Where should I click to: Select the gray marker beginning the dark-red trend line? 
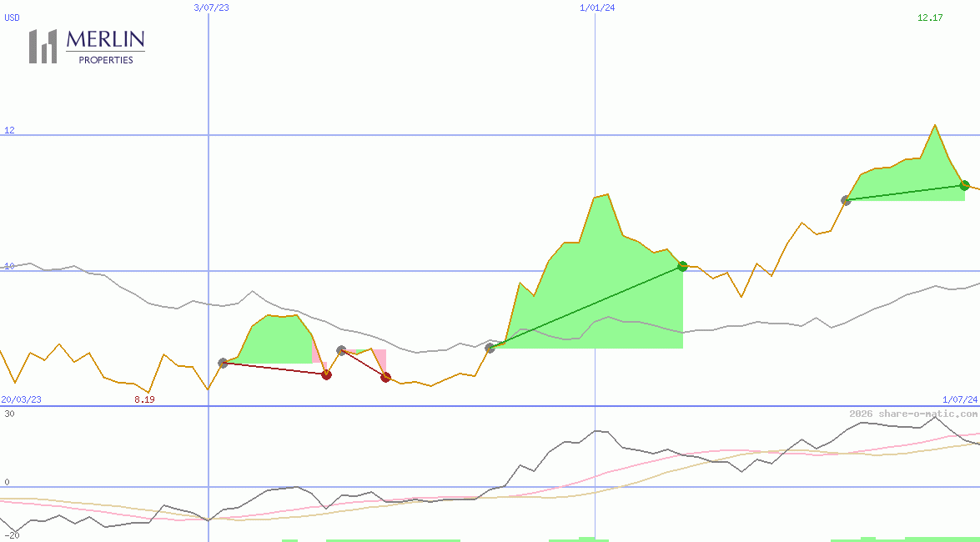click(x=223, y=363)
